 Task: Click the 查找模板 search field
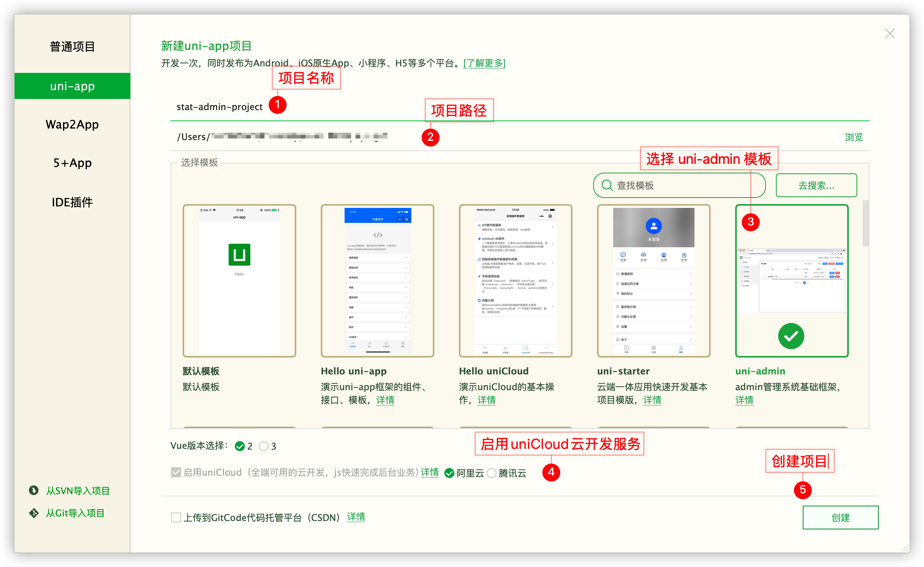tap(679, 185)
